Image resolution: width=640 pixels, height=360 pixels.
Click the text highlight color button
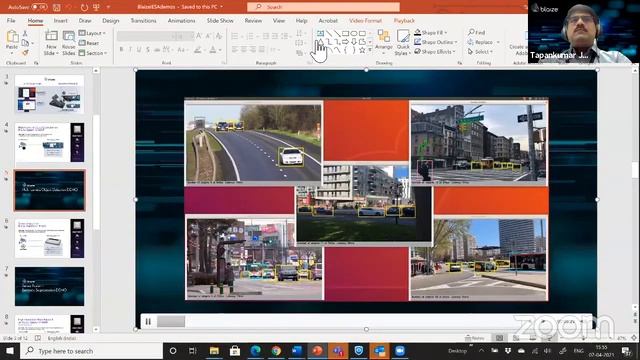point(198,50)
